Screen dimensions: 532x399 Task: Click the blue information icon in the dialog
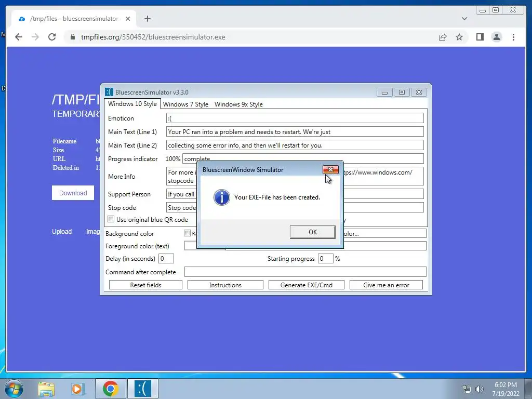point(221,197)
